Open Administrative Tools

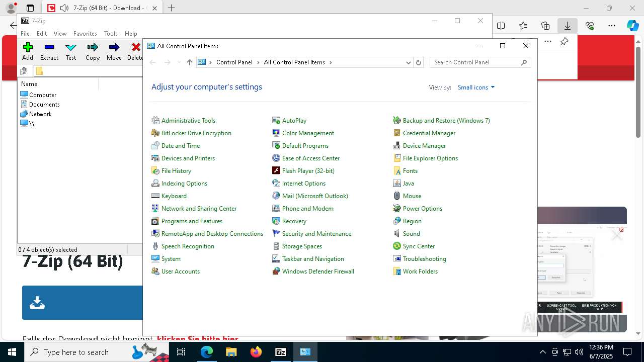click(188, 121)
